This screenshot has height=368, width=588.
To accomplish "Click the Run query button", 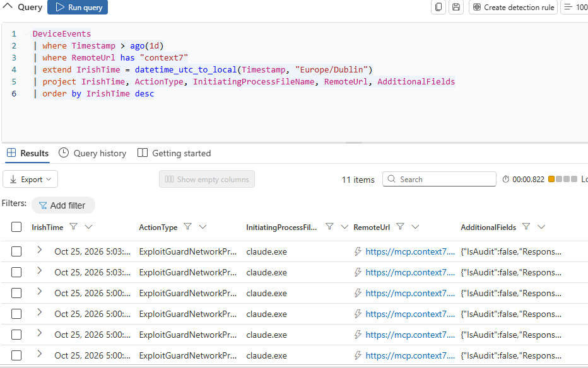I will [x=78, y=7].
